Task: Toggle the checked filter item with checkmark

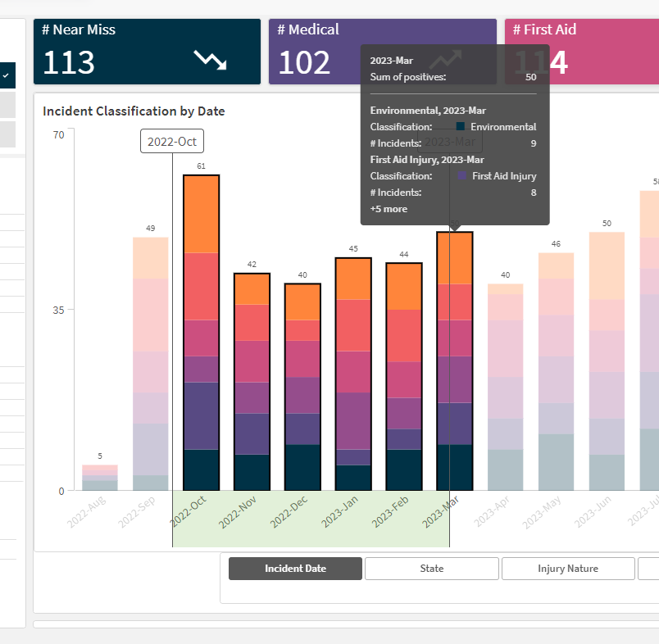Action: 7,75
